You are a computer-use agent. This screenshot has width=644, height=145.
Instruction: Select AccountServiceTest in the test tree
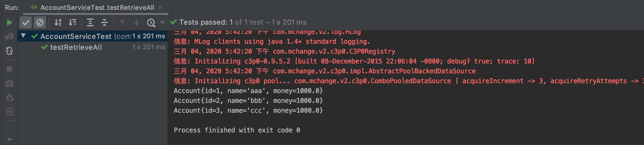[x=76, y=36]
